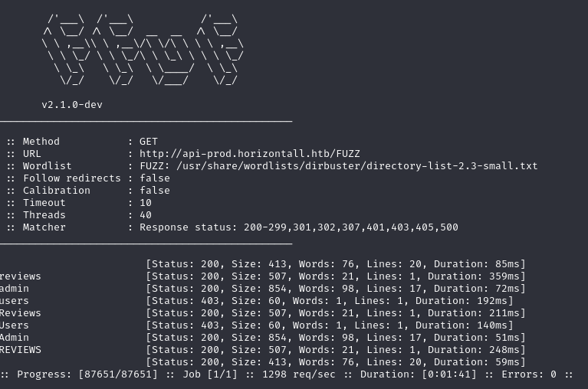Click the capitalized 'Reviews' result entry
Screen dimensions: 588x389
coord(21,313)
